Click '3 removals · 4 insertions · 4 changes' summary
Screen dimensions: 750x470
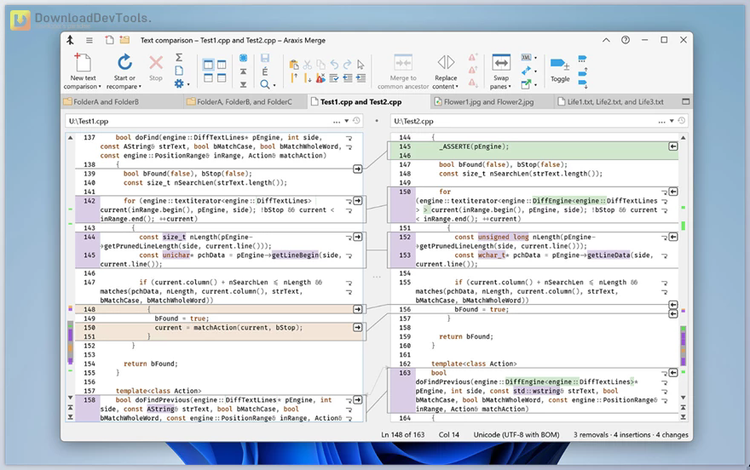tap(630, 435)
